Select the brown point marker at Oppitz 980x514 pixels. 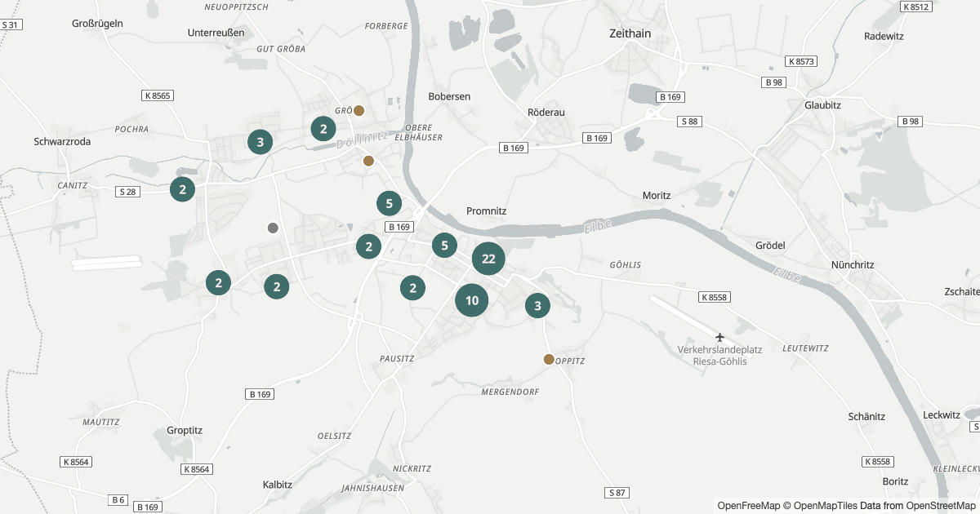click(x=549, y=359)
